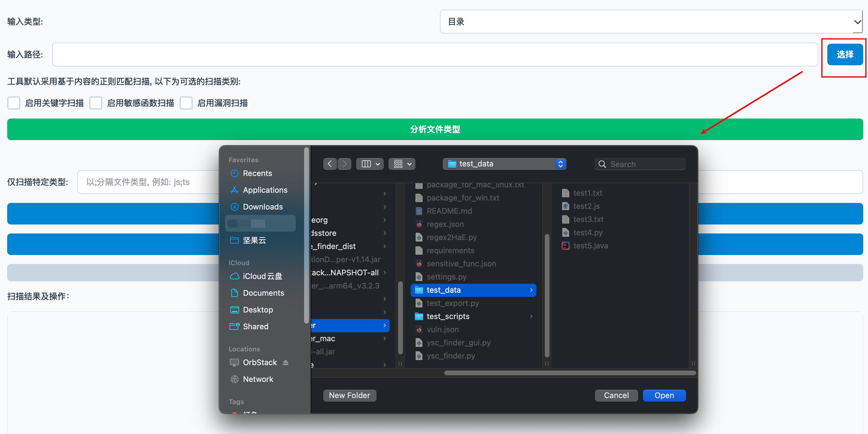Select the test_scripts folder
868x434 pixels.
(x=474, y=316)
